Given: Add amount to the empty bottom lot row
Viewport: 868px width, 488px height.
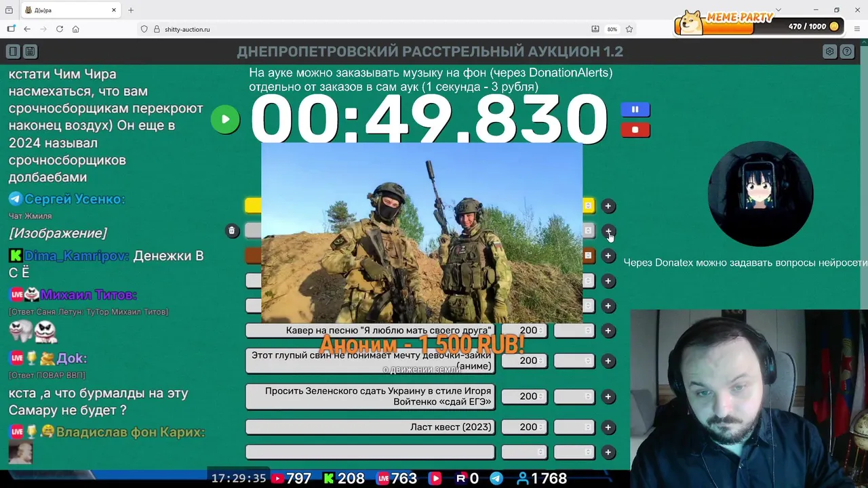Looking at the screenshot, I should (608, 452).
